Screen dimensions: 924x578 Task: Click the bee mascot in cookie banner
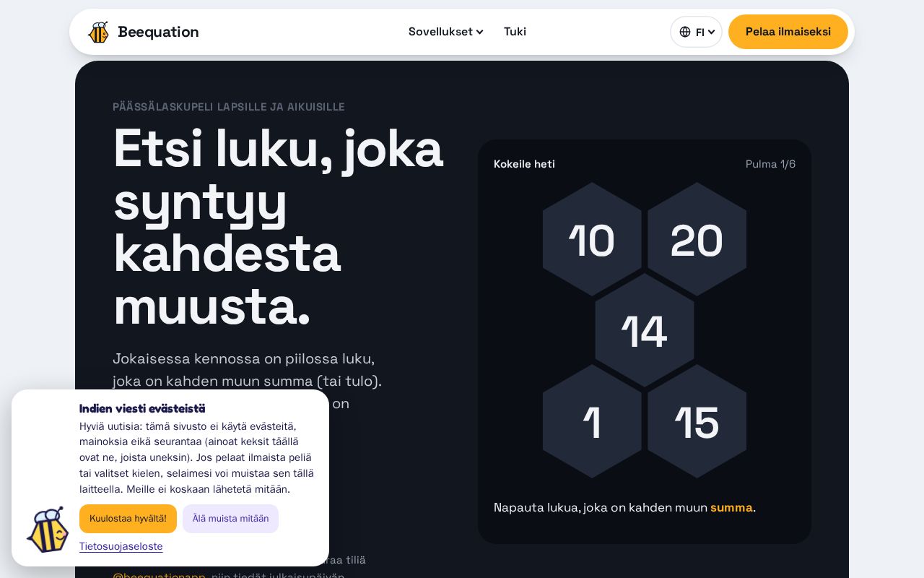point(47,530)
